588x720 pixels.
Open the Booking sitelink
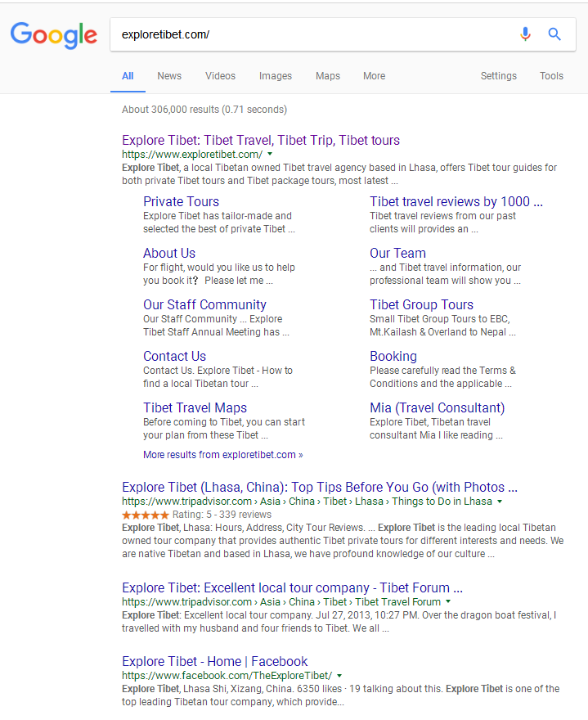click(393, 357)
